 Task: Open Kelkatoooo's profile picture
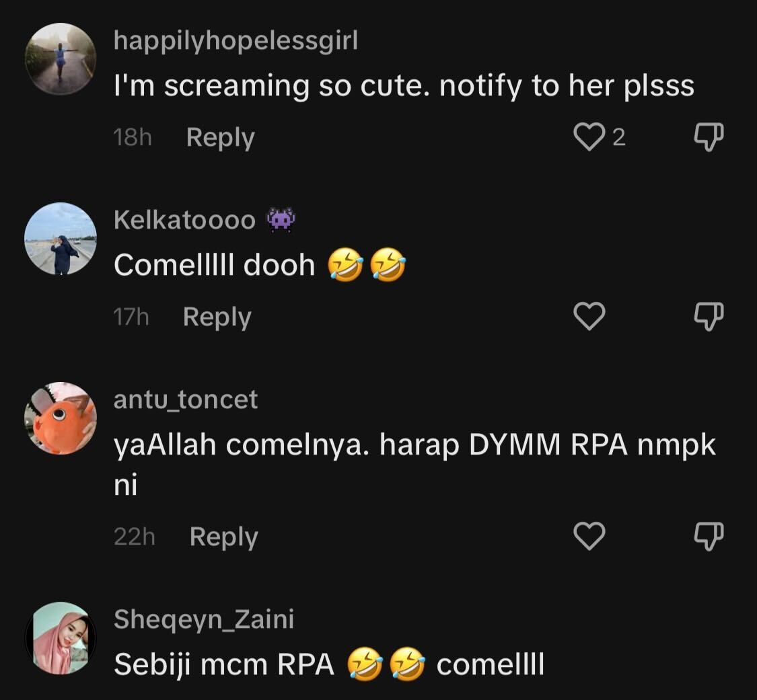pos(61,238)
